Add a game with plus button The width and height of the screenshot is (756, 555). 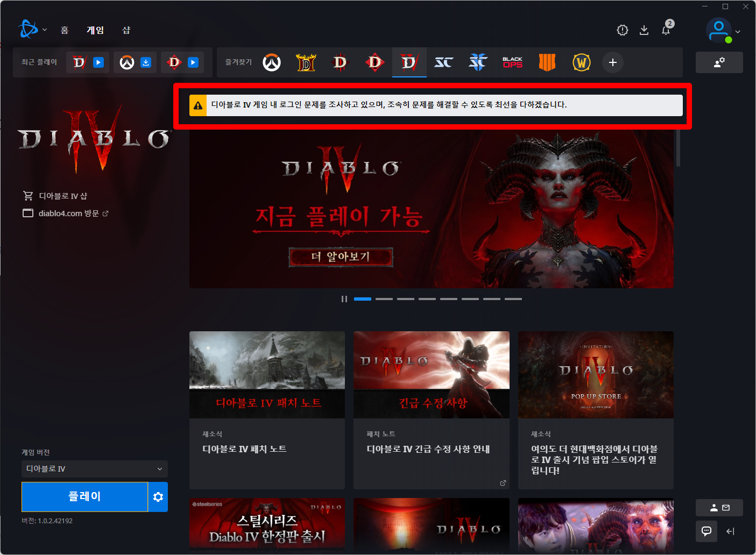(613, 62)
